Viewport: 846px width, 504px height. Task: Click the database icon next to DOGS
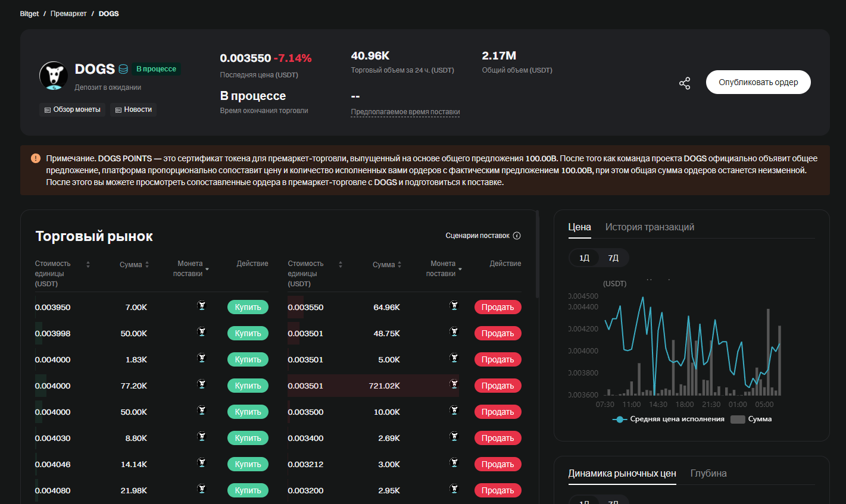[x=123, y=69]
